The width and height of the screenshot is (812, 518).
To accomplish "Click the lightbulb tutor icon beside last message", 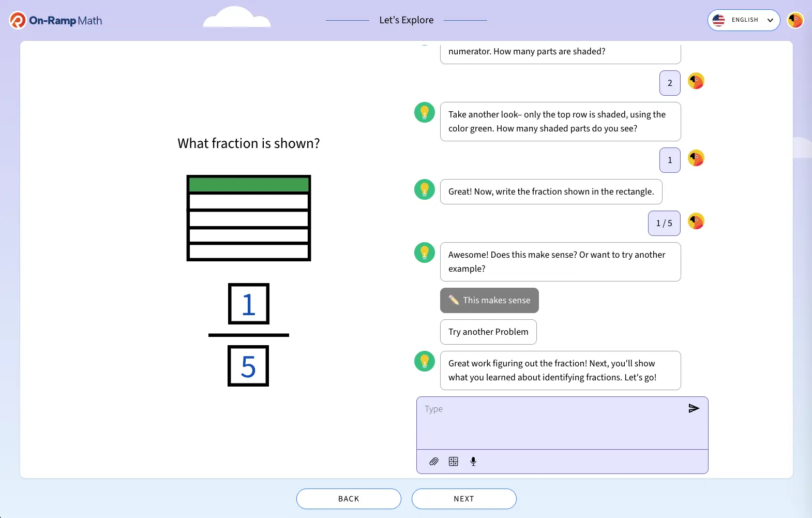I will tap(425, 361).
